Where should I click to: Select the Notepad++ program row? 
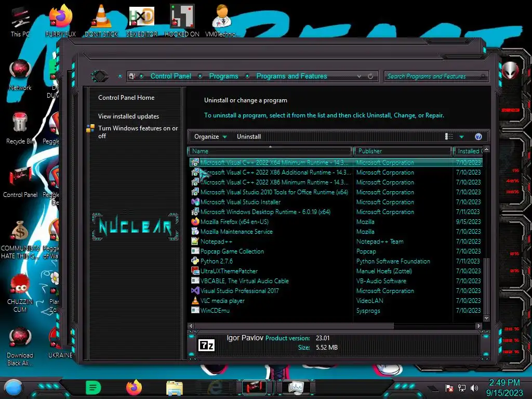[x=336, y=242]
